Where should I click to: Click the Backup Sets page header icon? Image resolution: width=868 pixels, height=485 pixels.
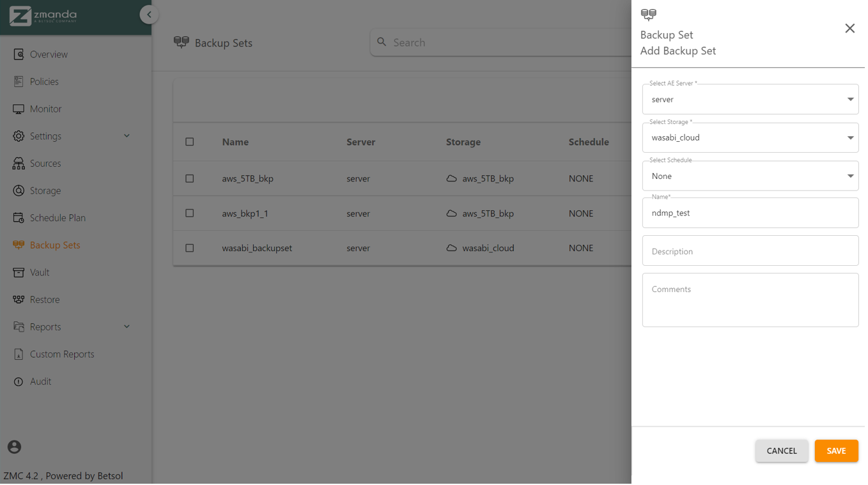pyautogui.click(x=182, y=43)
